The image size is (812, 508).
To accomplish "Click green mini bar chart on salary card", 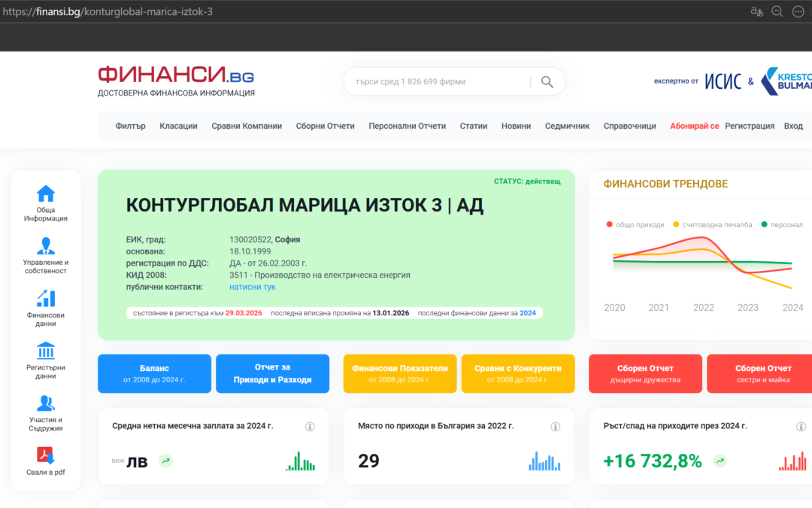I will [x=300, y=461].
